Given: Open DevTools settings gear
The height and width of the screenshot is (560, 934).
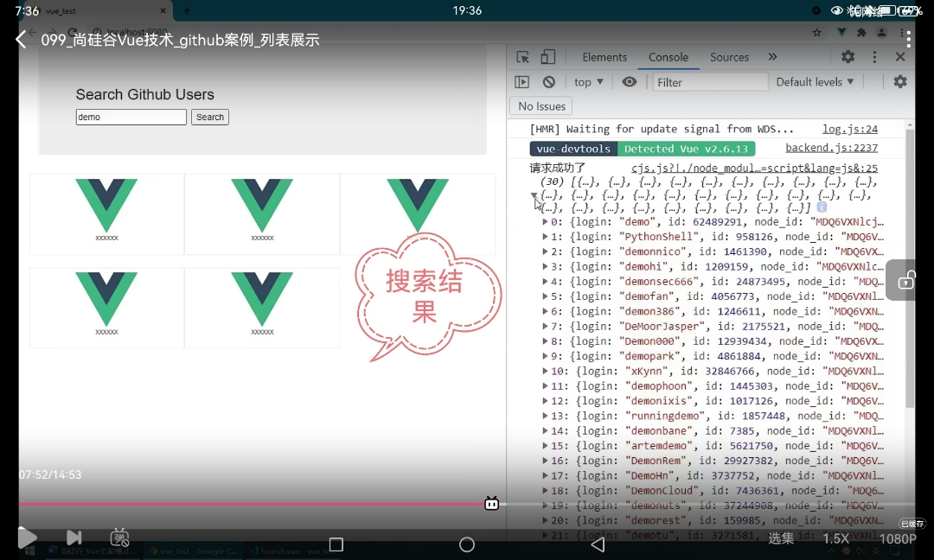Looking at the screenshot, I should click(848, 56).
